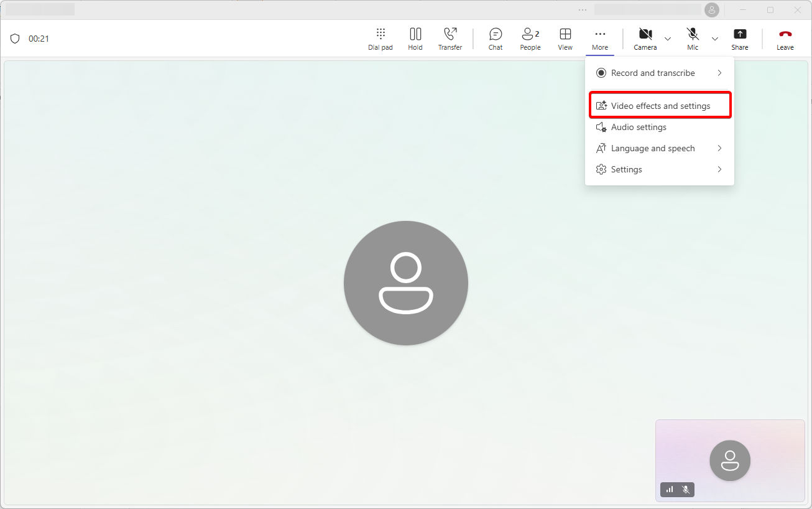Turn on the Camera

645,39
